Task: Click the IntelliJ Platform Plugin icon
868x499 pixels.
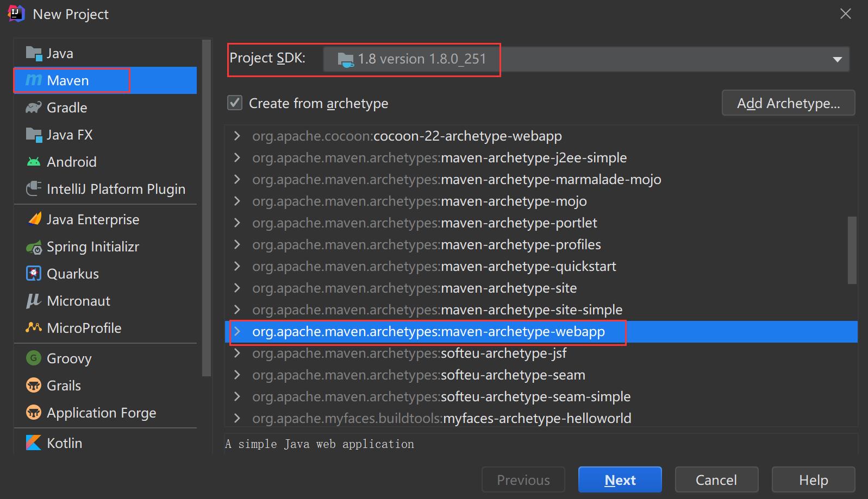Action: 34,189
